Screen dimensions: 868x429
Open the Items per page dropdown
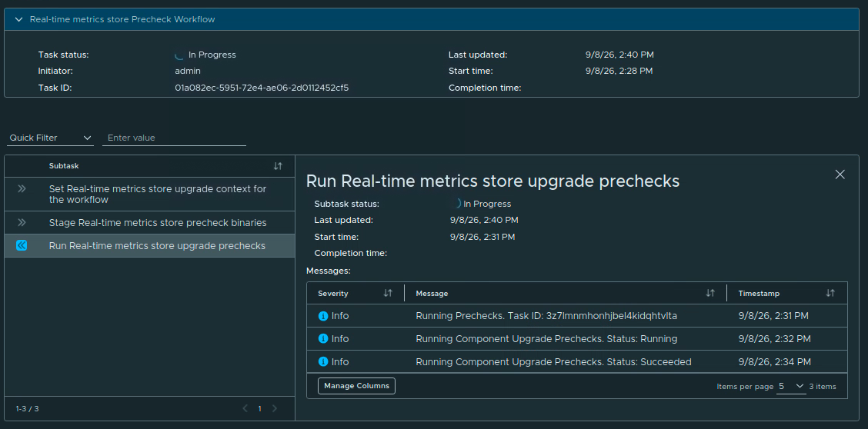click(x=792, y=387)
